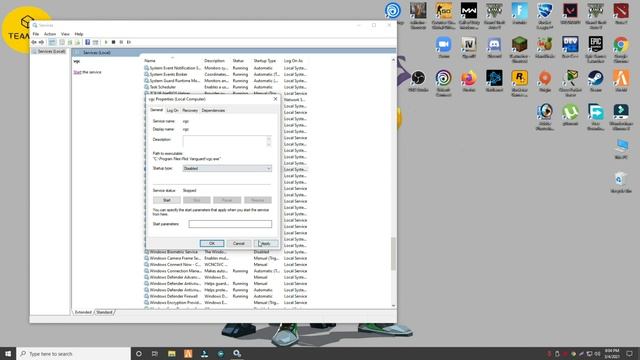This screenshot has width=640, height=360.
Task: Switch to the Dependencies tab
Action: pyautogui.click(x=213, y=110)
